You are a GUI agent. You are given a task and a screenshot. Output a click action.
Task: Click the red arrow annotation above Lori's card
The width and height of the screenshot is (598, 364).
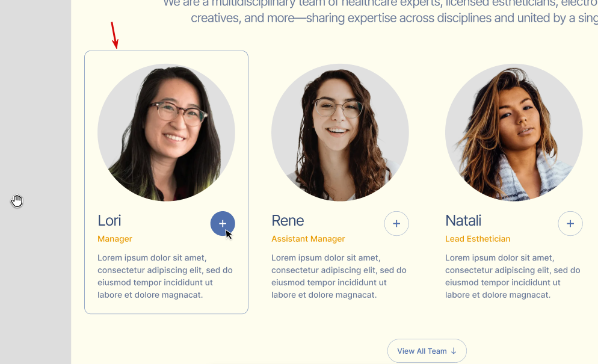coord(114,35)
